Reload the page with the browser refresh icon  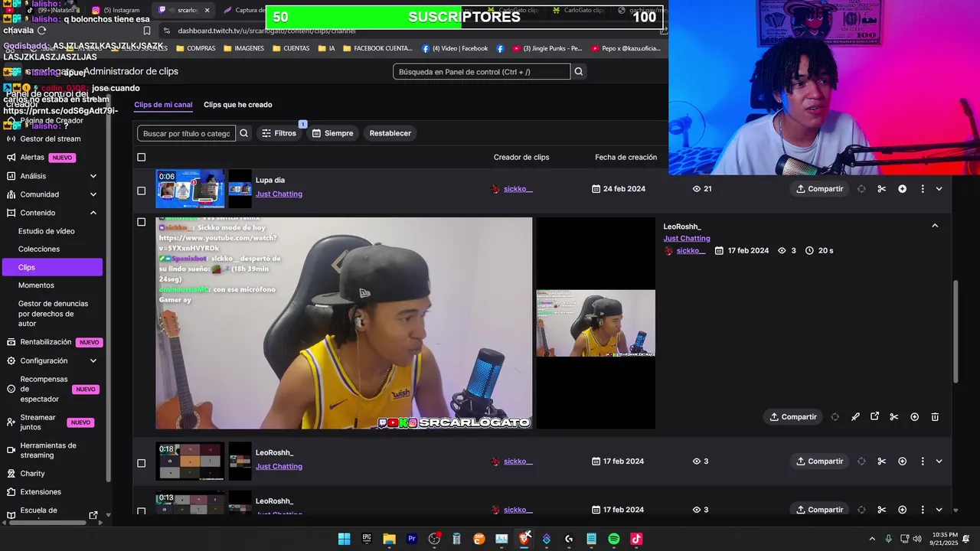click(42, 31)
